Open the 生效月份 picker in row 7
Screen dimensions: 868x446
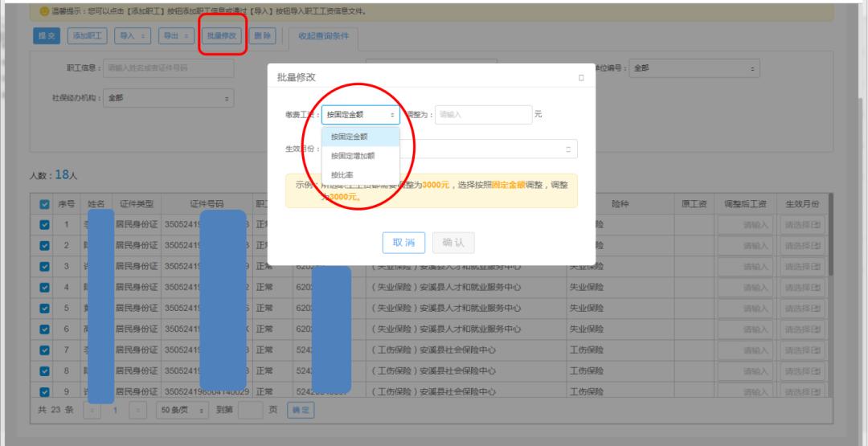(803, 350)
